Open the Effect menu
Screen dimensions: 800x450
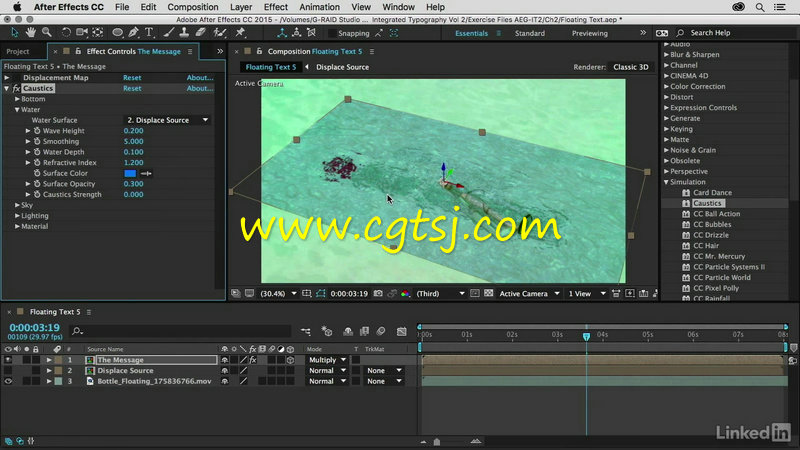click(x=276, y=7)
